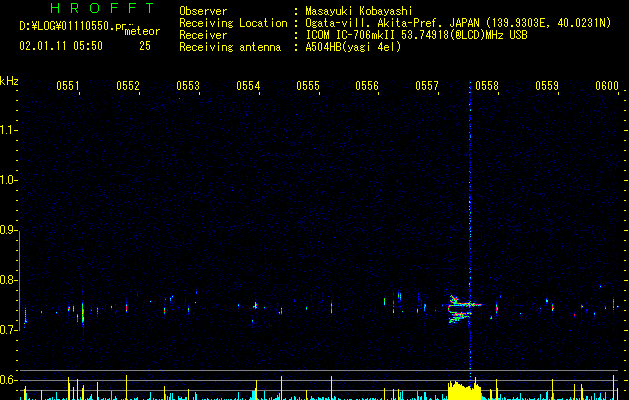Image resolution: width=629 pixels, height=400 pixels.
Task: Click the 1.1 kHz axis label
Action: [8, 130]
